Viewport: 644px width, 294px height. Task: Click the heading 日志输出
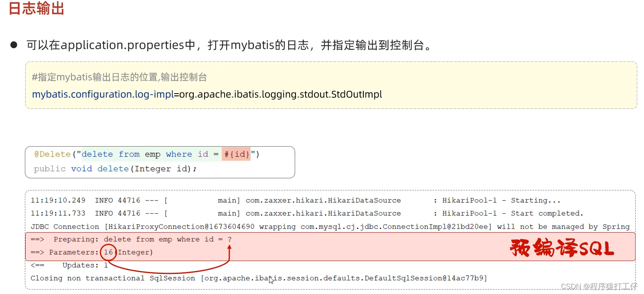(36, 8)
